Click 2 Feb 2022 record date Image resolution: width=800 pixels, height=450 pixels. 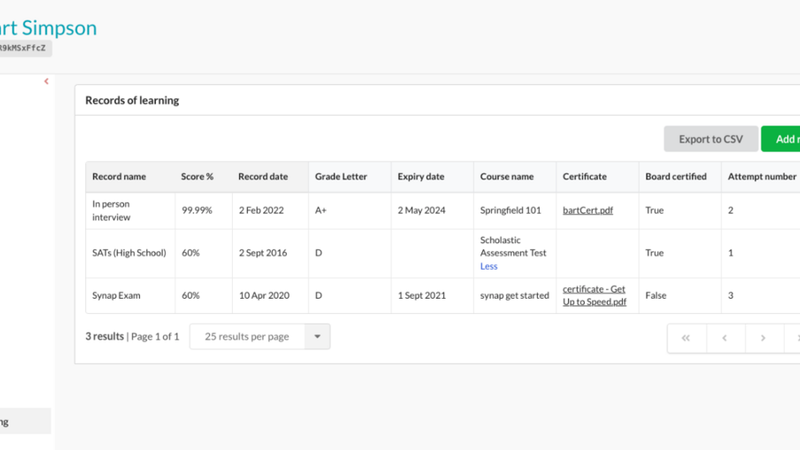tap(261, 210)
